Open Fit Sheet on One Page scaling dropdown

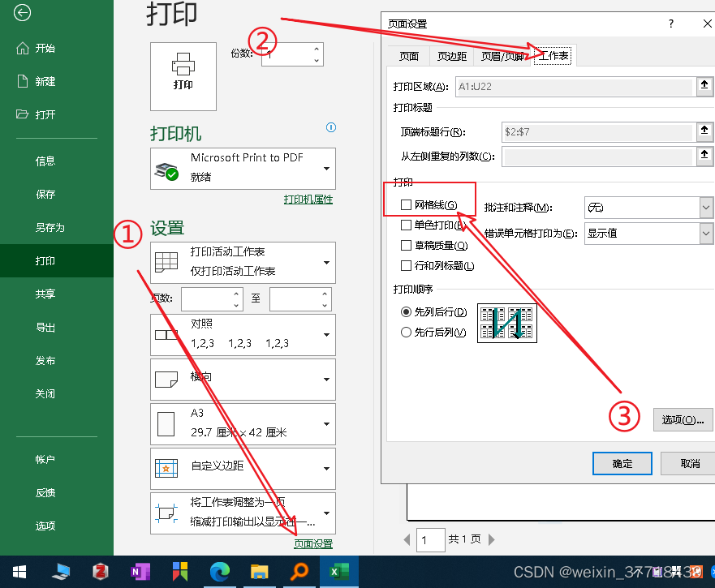pos(243,513)
